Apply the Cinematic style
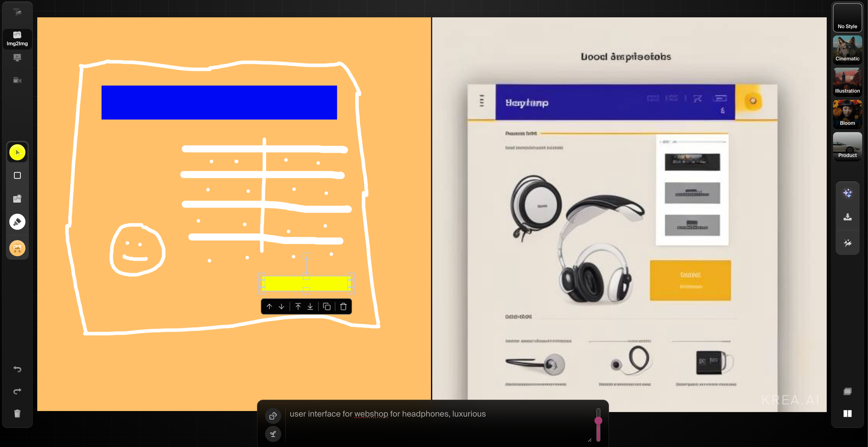 pyautogui.click(x=847, y=50)
